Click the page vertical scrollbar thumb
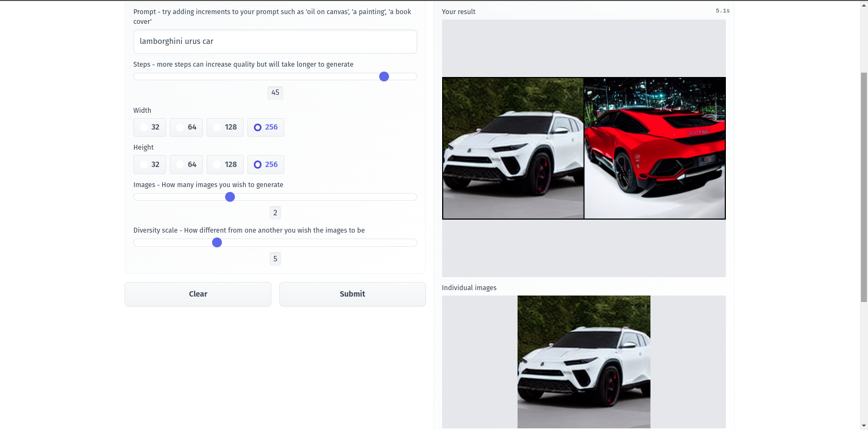 [864, 187]
